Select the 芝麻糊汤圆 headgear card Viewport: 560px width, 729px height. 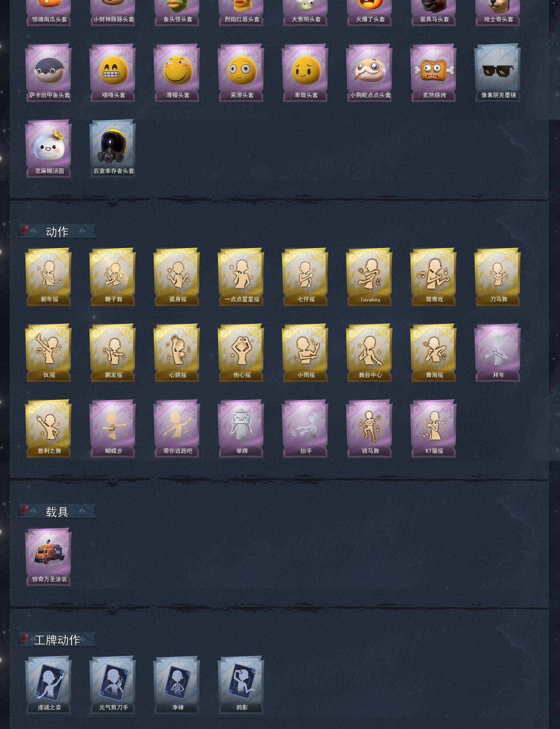coord(48,149)
